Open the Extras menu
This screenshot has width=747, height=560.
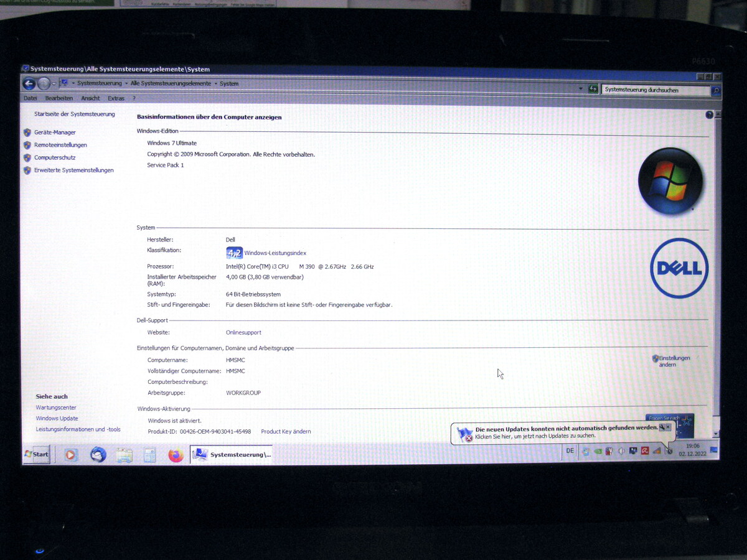(116, 98)
